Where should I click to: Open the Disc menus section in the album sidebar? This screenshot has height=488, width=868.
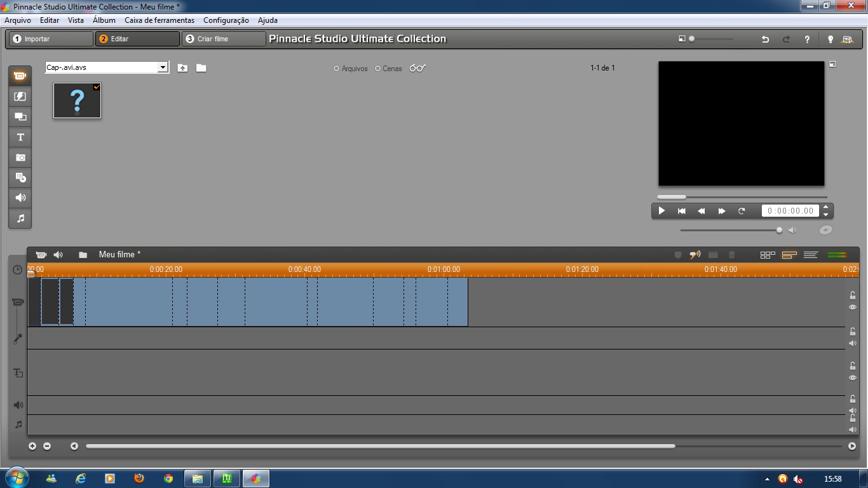(x=20, y=177)
